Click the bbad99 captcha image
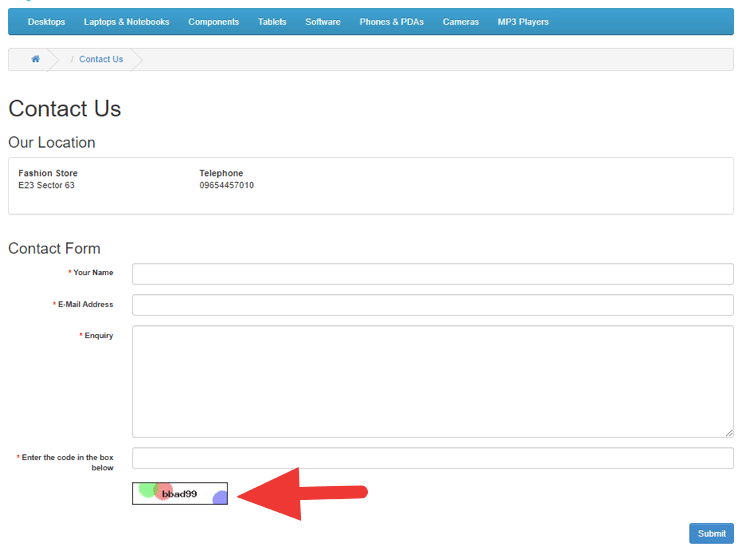 tap(180, 493)
